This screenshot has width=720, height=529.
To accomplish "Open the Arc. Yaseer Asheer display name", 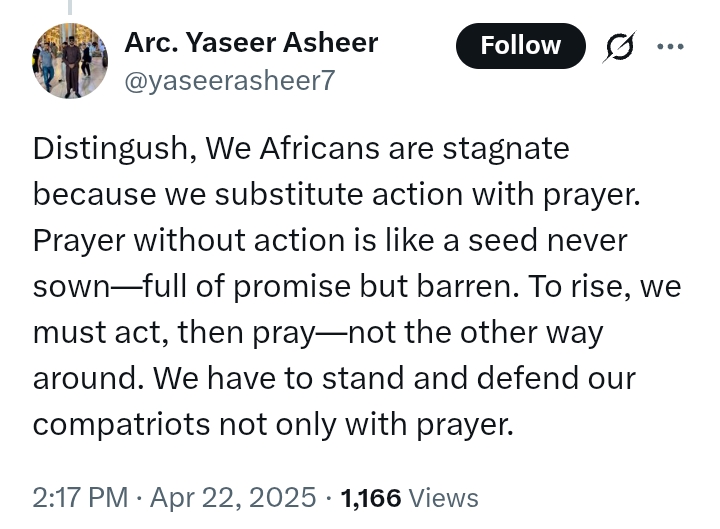I will [x=251, y=43].
